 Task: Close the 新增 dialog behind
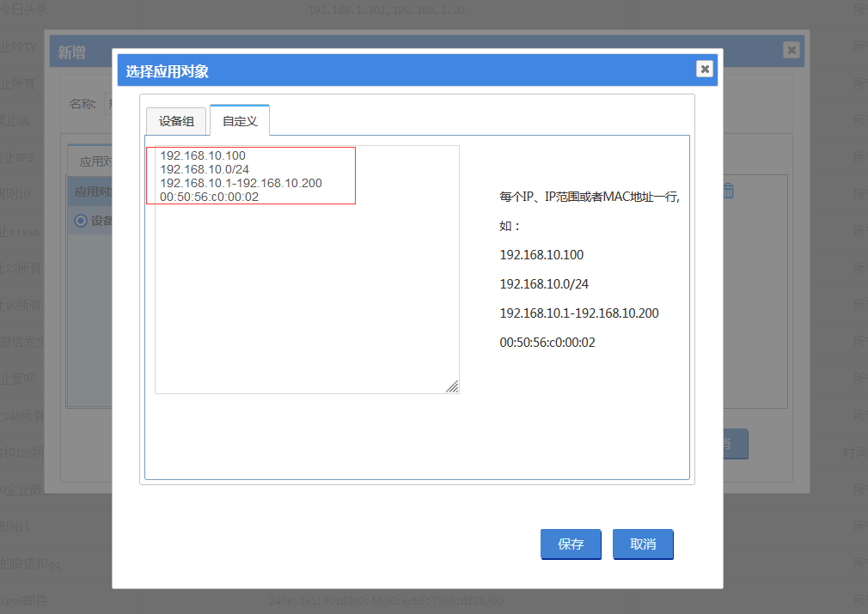[791, 51]
